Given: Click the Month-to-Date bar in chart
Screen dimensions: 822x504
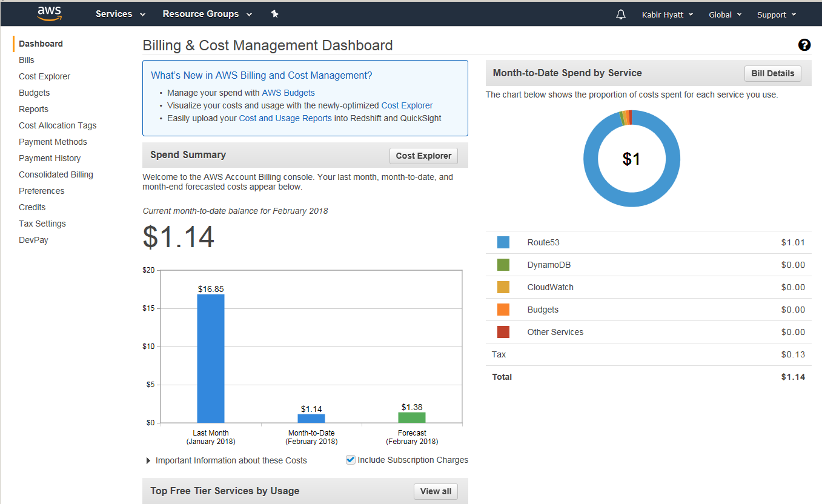Looking at the screenshot, I should click(311, 419).
